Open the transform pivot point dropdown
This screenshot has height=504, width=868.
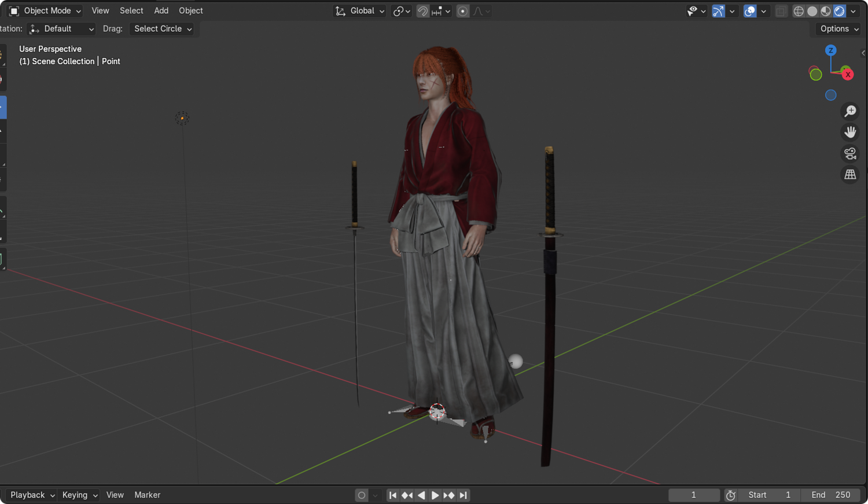coord(402,11)
